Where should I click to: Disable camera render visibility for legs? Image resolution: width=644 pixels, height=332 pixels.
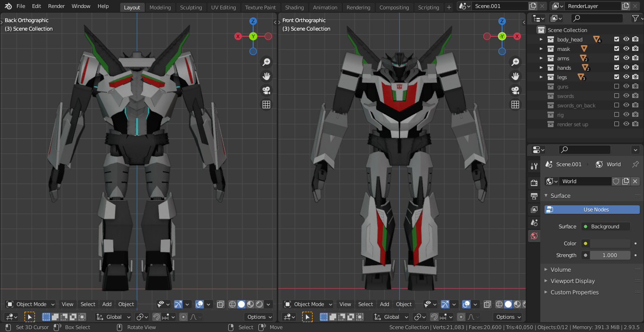(635, 77)
